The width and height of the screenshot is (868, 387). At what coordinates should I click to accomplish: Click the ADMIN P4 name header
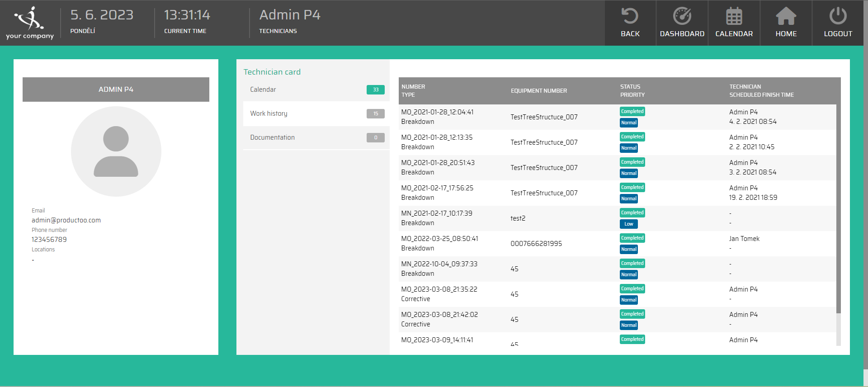(x=116, y=90)
